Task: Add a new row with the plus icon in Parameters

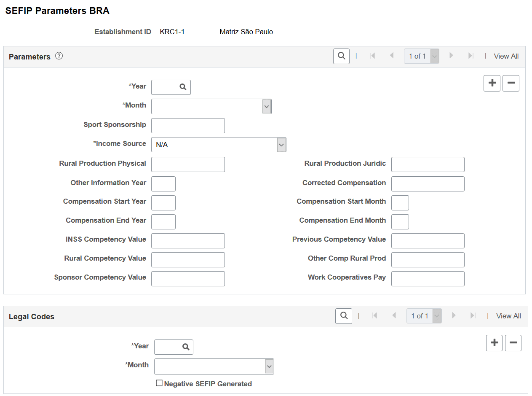Action: pyautogui.click(x=492, y=83)
